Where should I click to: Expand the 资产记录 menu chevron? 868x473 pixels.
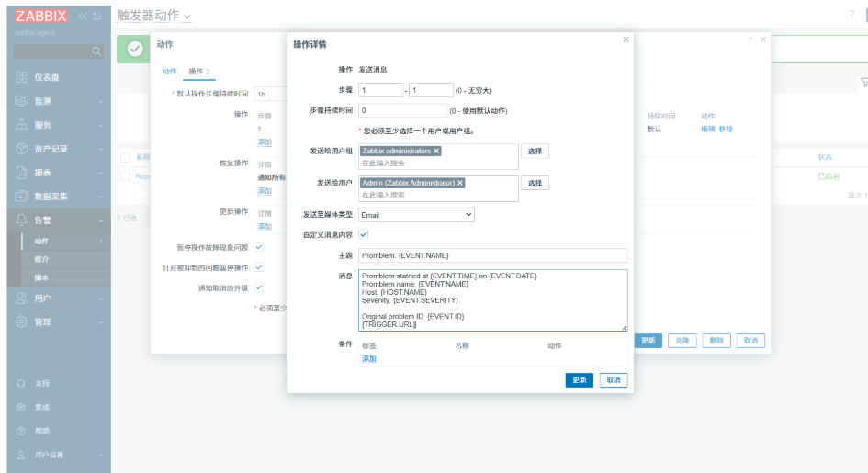[x=101, y=149]
